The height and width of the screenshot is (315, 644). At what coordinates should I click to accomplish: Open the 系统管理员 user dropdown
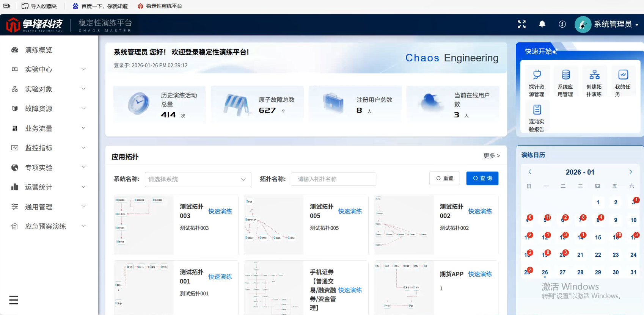(x=607, y=24)
